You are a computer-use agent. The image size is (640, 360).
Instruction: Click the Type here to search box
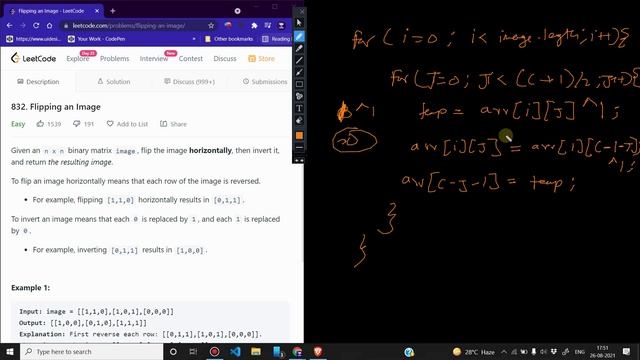coord(92,351)
